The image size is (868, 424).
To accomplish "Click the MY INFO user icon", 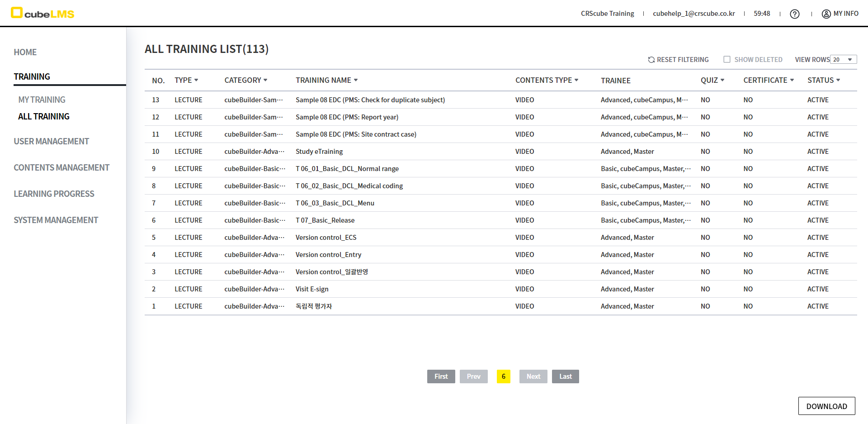I will (826, 14).
